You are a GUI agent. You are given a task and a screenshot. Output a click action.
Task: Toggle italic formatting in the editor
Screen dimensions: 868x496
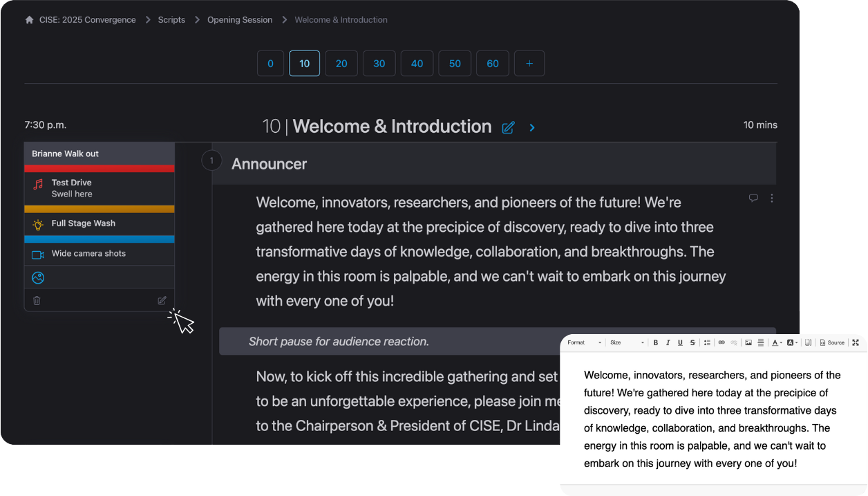coord(668,342)
